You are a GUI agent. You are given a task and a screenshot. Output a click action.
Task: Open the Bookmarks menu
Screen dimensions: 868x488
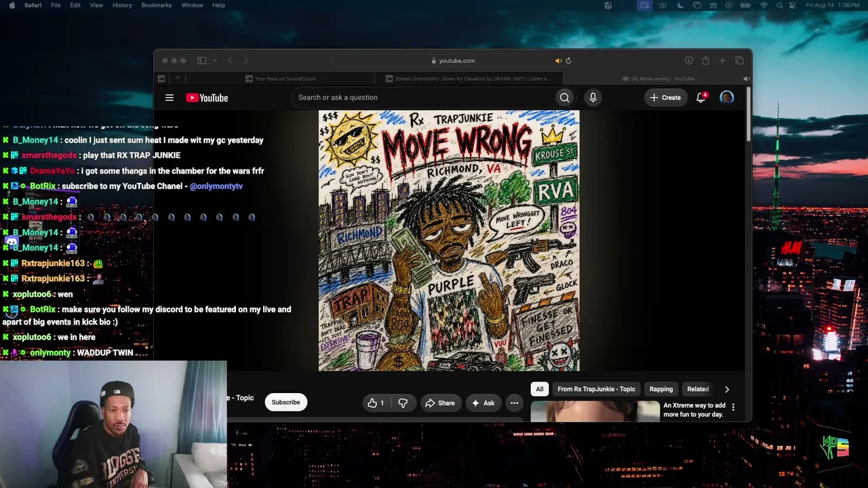(x=157, y=5)
